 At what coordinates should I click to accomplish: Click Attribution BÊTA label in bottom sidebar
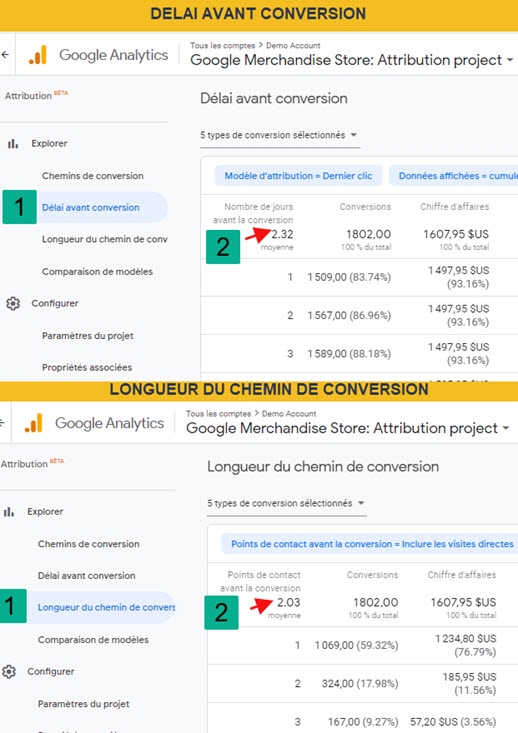click(x=32, y=463)
